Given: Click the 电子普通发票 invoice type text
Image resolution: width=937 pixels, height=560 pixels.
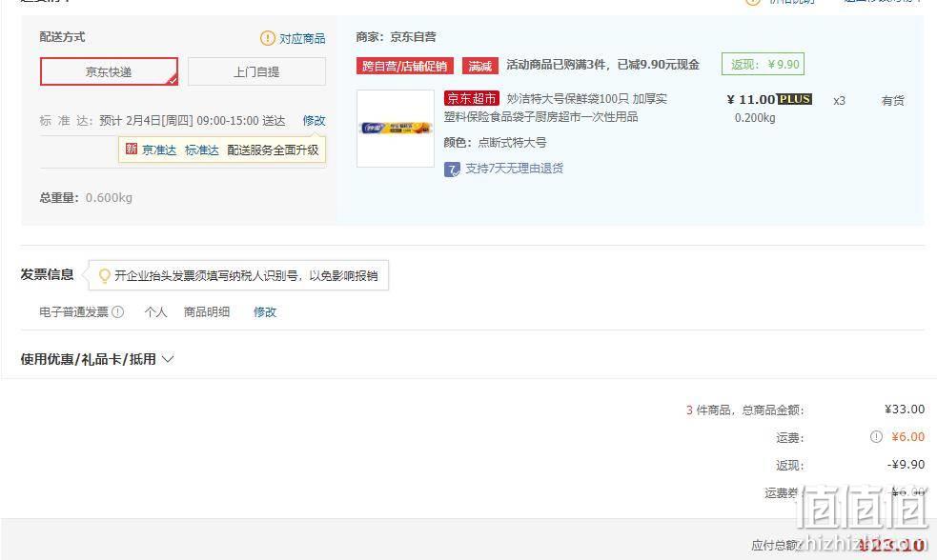Looking at the screenshot, I should pos(74,311).
